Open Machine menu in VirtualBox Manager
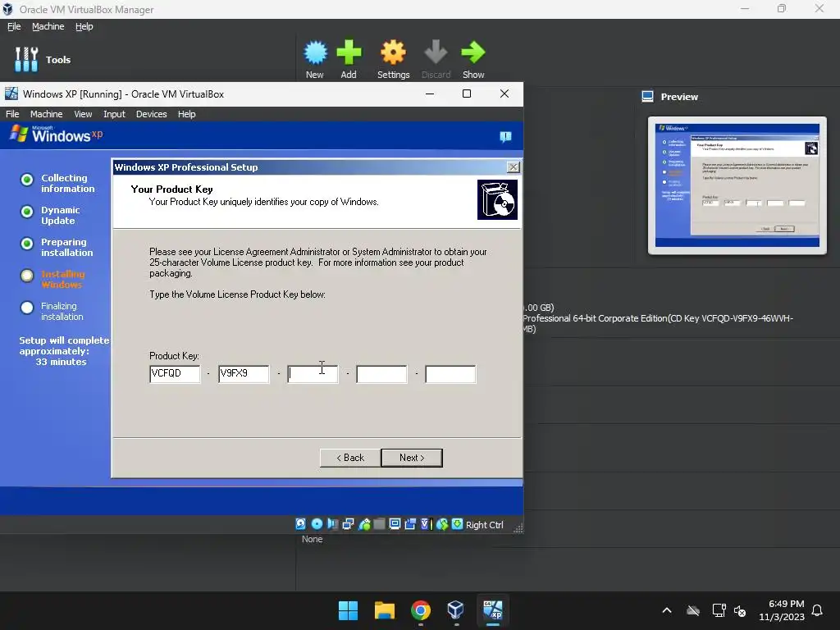 click(x=48, y=26)
